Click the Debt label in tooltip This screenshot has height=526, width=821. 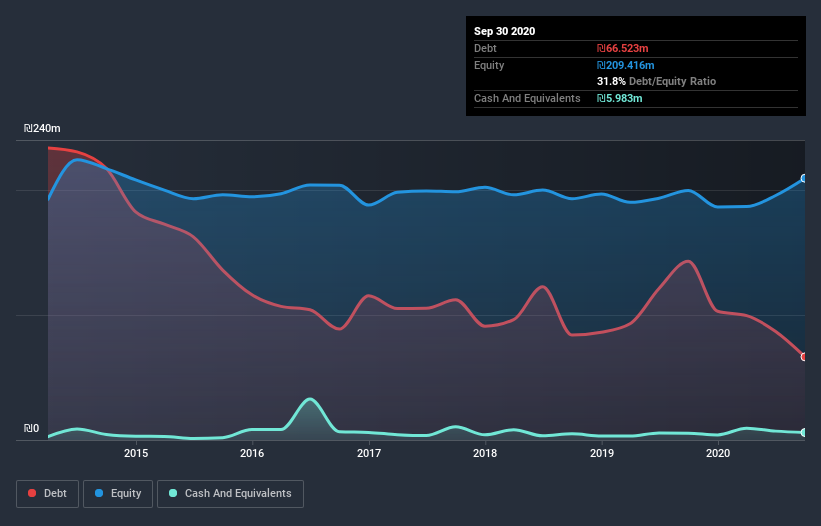(485, 48)
